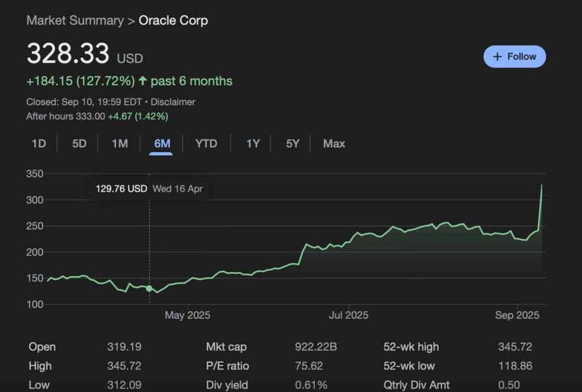Screen dimensions: 582x392
Task: Select the 6M chart range tab
Action: 162,144
